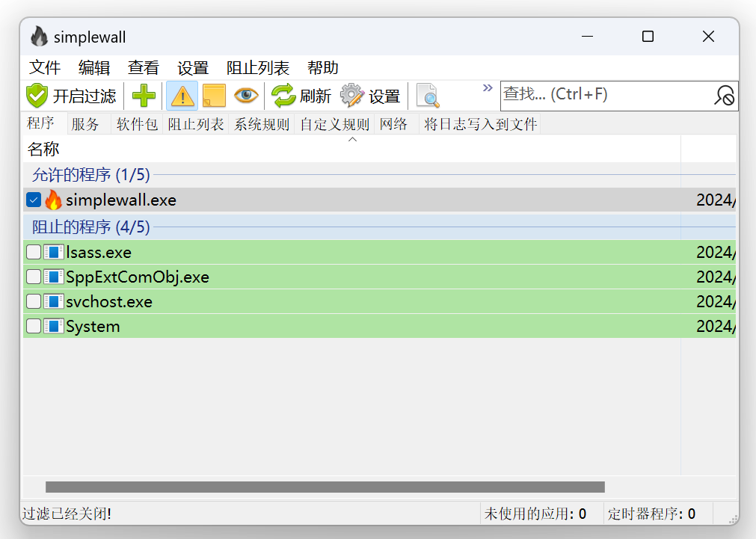Open notifications via the warning triangle icon

(x=182, y=96)
